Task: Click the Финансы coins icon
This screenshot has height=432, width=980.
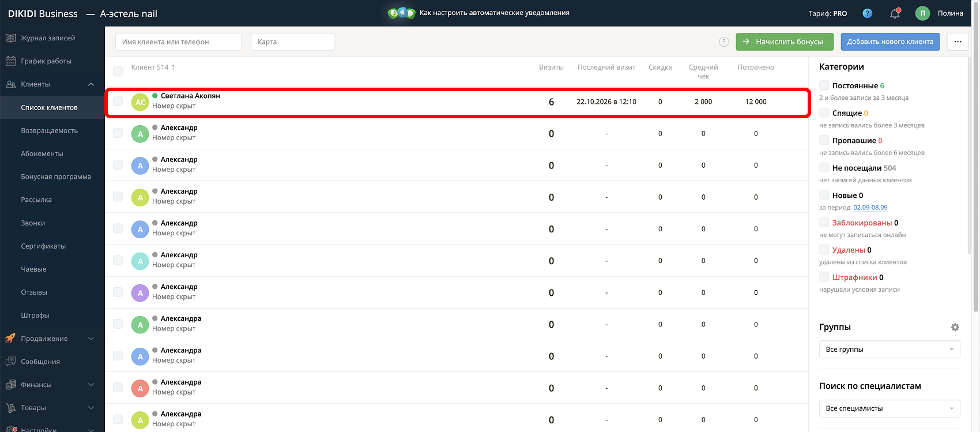Action: click(x=10, y=385)
